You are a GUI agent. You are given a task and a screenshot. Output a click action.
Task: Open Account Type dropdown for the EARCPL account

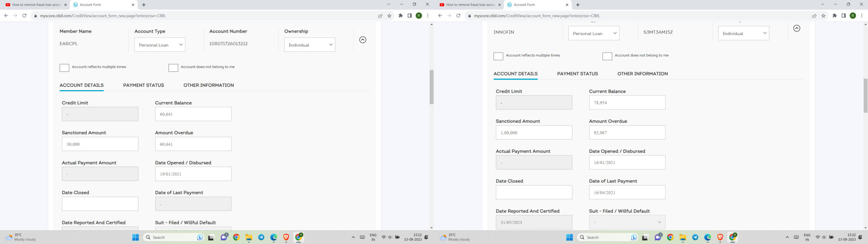click(160, 45)
